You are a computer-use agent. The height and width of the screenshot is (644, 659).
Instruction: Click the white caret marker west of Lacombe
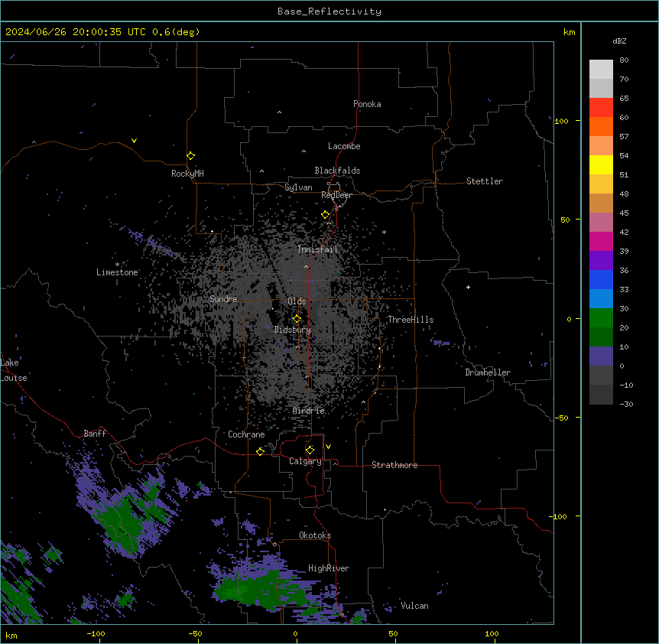(x=304, y=151)
